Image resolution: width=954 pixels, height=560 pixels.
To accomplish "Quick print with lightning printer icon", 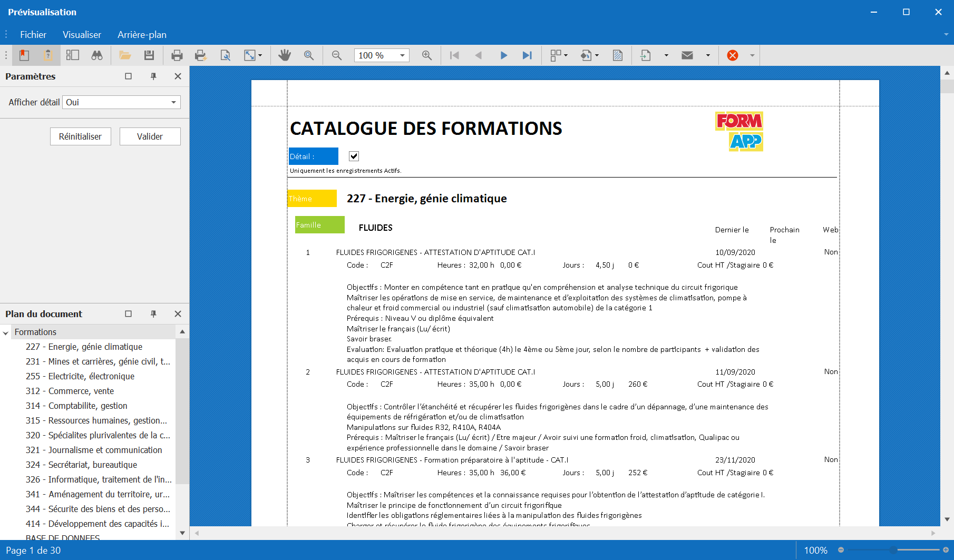I will click(201, 55).
